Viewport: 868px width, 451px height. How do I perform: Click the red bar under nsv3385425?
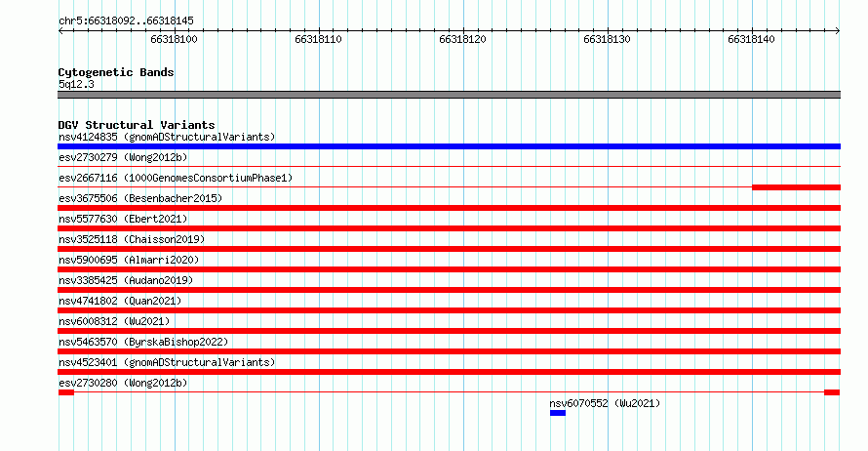pyautogui.click(x=449, y=290)
